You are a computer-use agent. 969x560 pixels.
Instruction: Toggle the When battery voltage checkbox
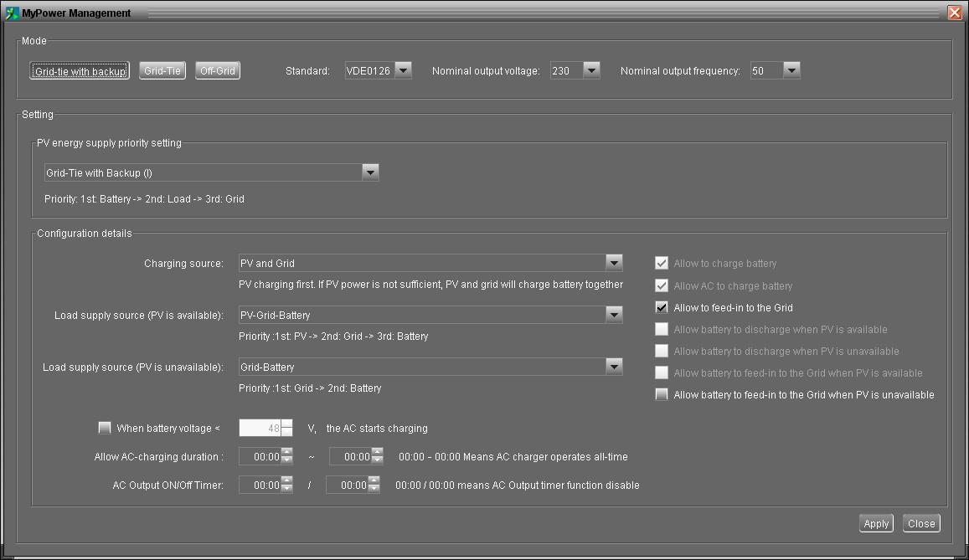[105, 428]
